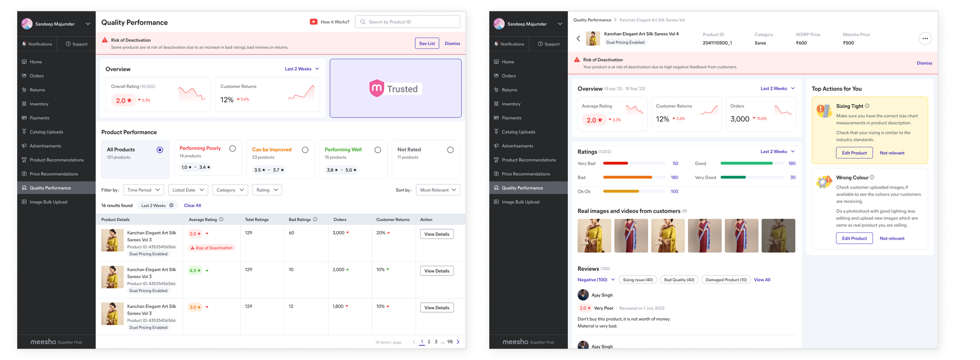This screenshot has height=360, width=980.
Task: Click the back arrow in the product detail window
Action: (x=578, y=38)
